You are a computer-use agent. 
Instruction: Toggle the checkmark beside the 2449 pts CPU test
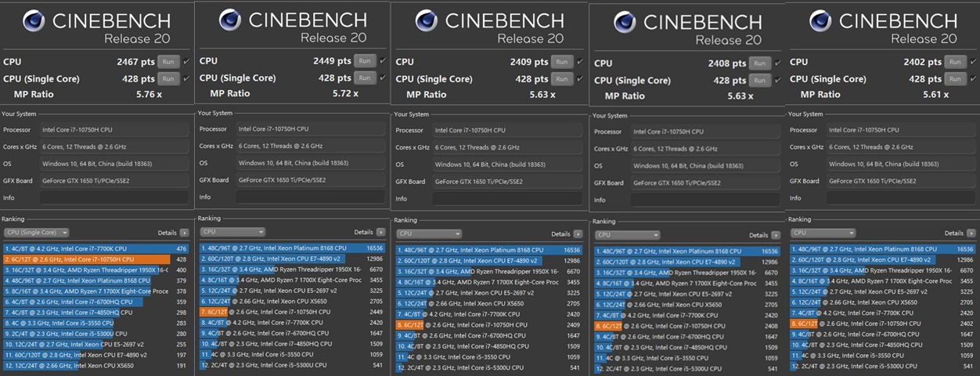click(x=382, y=61)
